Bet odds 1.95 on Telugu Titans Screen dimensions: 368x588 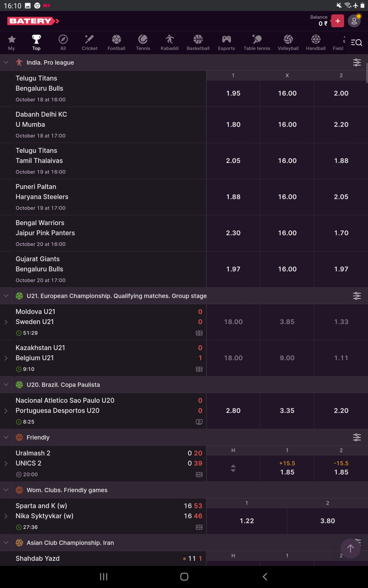point(233,93)
